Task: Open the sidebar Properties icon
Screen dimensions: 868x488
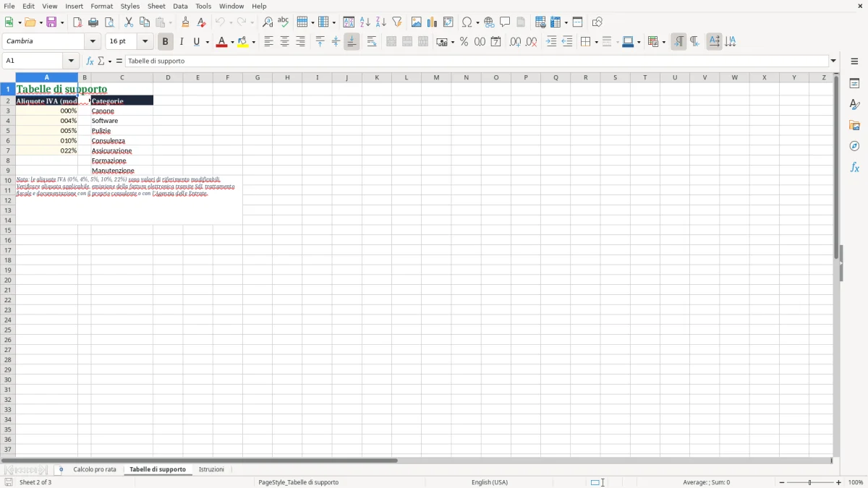Action: [x=854, y=83]
